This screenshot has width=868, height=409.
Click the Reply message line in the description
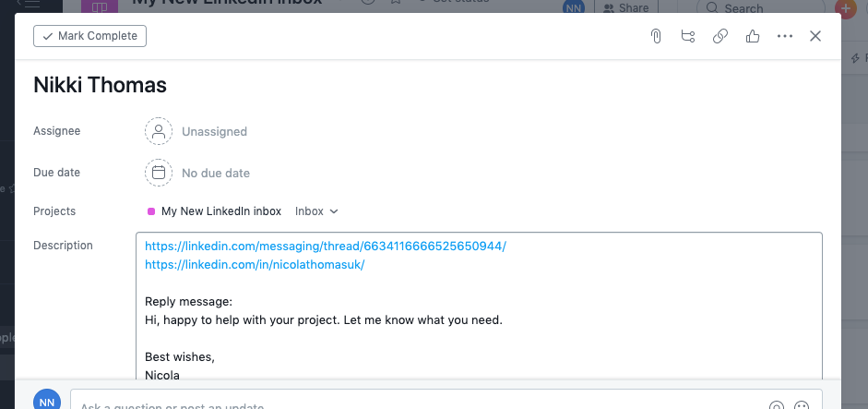point(189,302)
